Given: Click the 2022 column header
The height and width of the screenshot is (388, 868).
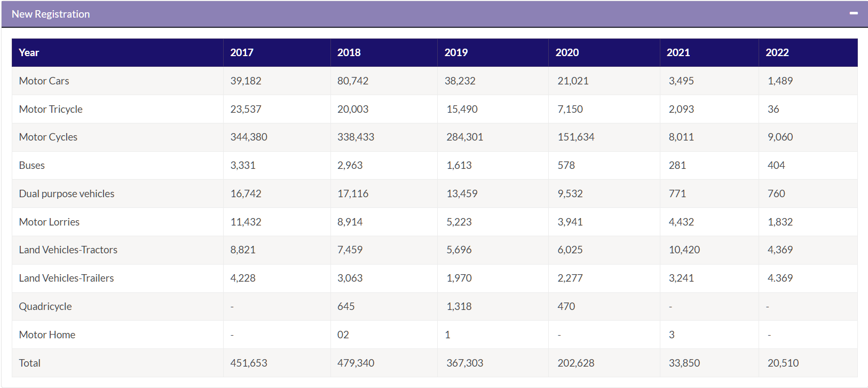Looking at the screenshot, I should pos(777,52).
